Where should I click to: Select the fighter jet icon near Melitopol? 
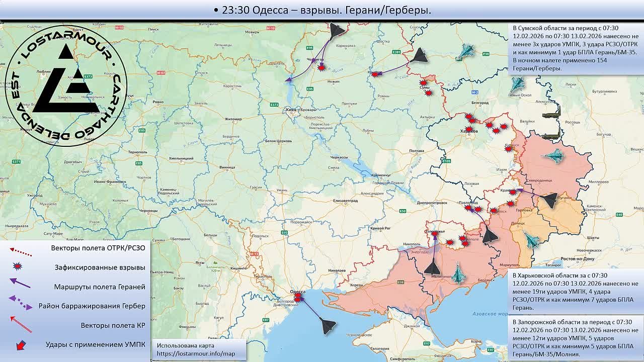click(x=458, y=274)
